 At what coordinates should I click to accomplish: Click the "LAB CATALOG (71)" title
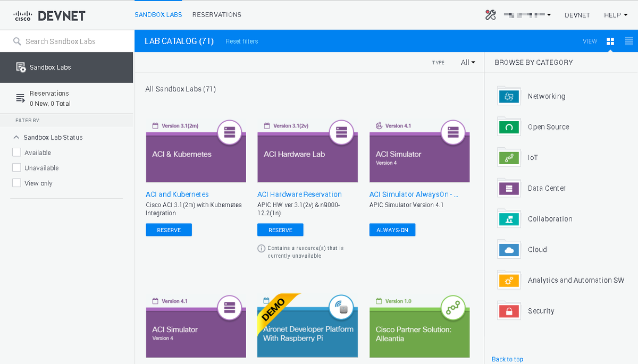pyautogui.click(x=179, y=41)
